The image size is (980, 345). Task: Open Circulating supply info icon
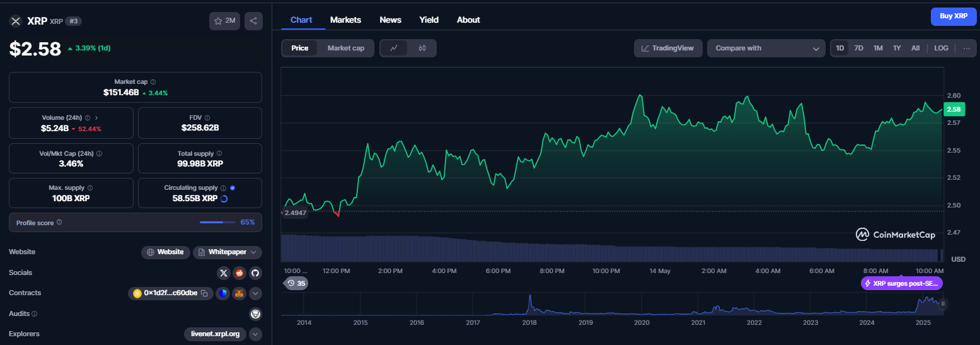click(x=224, y=188)
